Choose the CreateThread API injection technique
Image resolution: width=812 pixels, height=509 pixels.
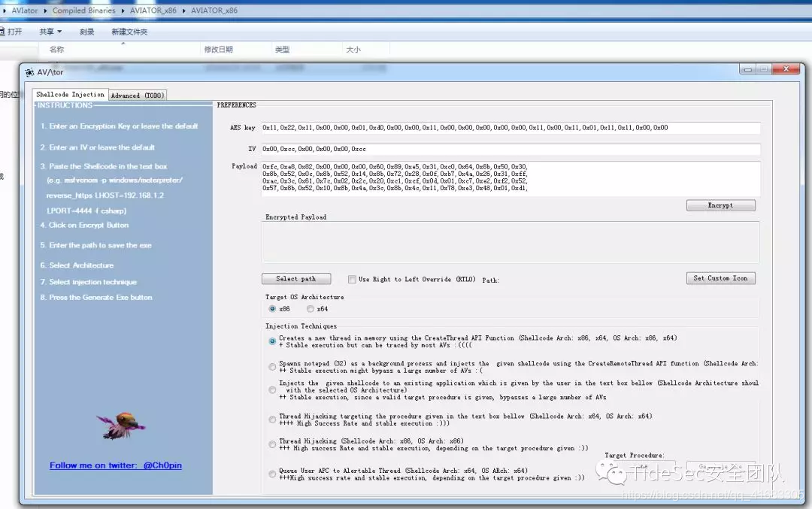tap(272, 341)
